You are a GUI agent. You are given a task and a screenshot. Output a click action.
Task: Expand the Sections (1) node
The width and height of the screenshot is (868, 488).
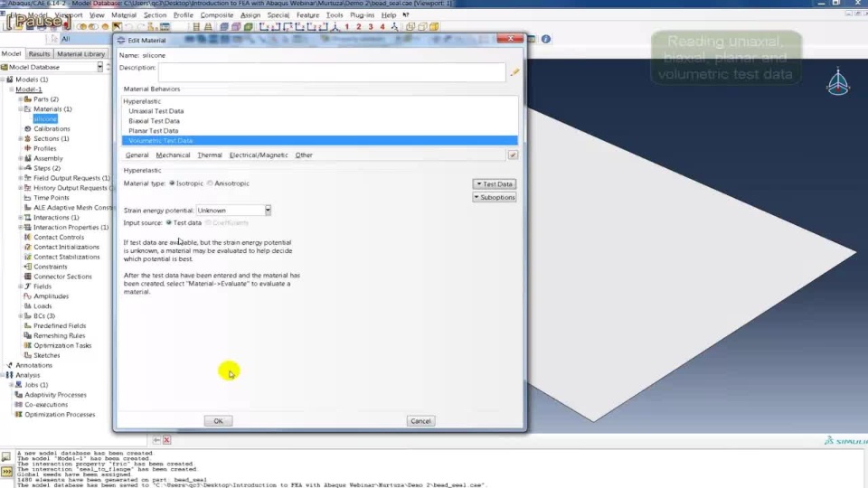click(21, 138)
